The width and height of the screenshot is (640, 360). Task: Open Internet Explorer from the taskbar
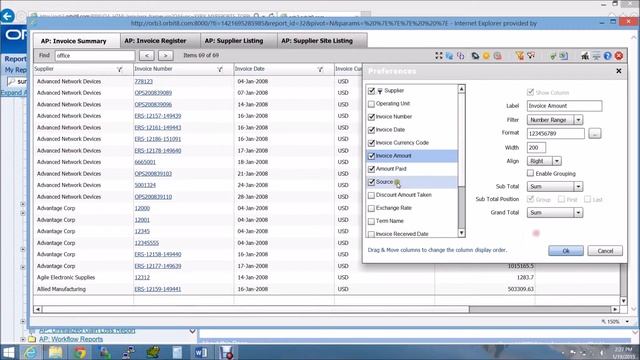pyautogui.click(x=31, y=352)
